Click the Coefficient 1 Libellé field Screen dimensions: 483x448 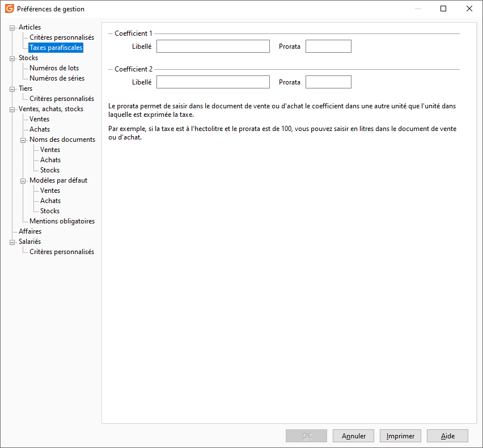[213, 46]
